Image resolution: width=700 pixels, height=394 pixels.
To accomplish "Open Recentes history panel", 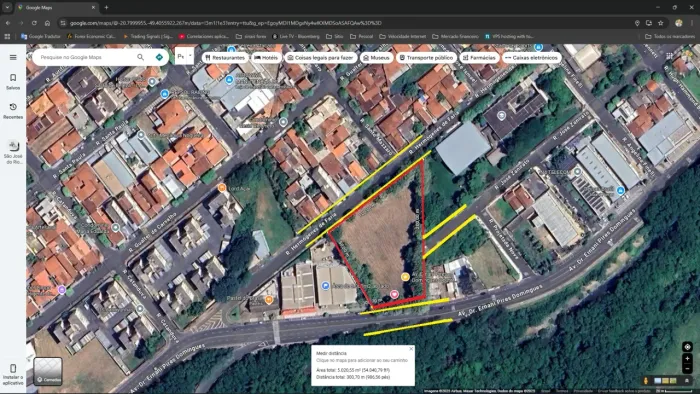I will 13,111.
